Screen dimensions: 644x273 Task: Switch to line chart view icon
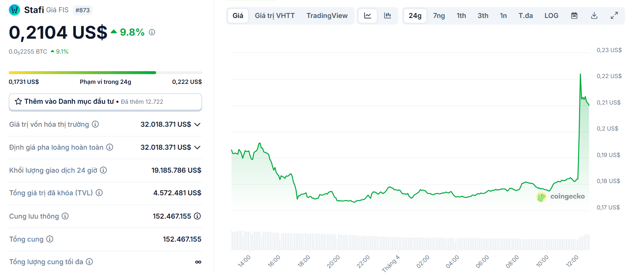coord(367,16)
